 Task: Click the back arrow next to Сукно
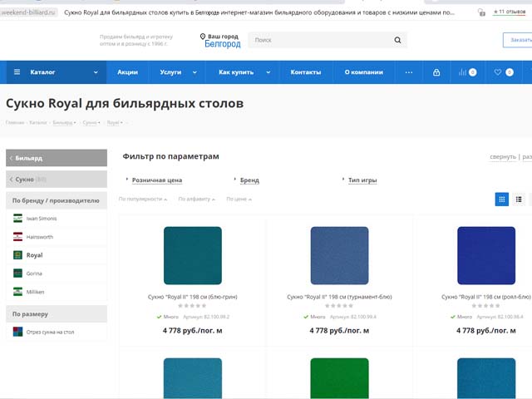click(11, 180)
